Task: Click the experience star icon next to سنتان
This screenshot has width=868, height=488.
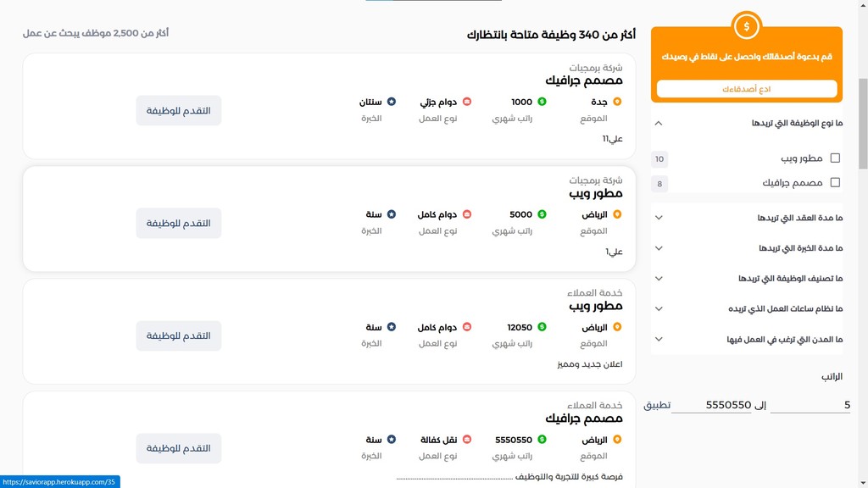Action: pyautogui.click(x=392, y=102)
